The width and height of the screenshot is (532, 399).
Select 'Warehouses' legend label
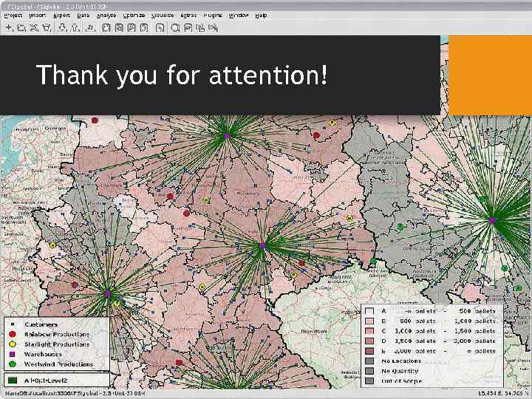click(43, 354)
